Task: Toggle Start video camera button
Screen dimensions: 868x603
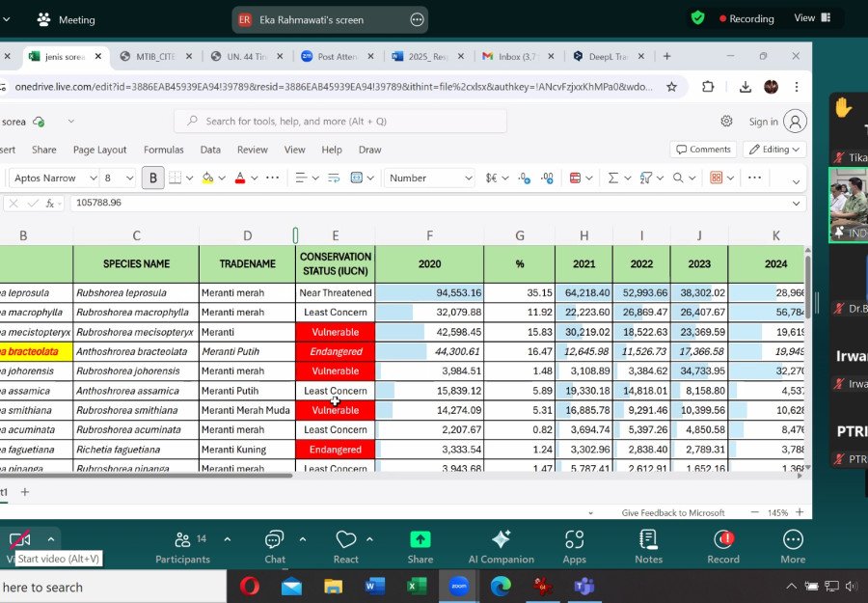Action: (19, 540)
